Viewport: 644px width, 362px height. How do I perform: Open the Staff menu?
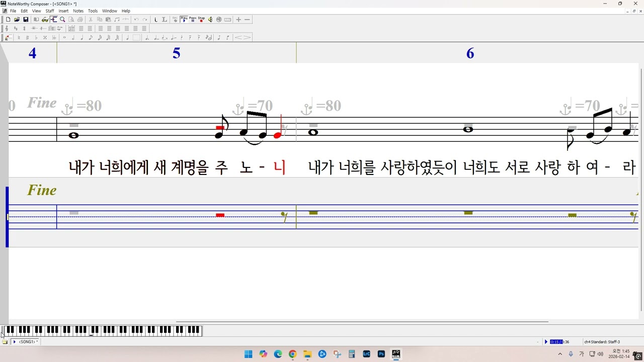click(x=50, y=11)
